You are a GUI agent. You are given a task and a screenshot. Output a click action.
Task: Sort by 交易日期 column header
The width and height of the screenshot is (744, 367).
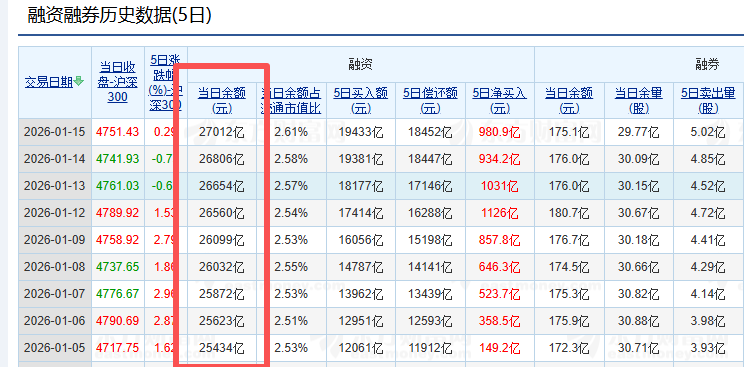point(49,82)
